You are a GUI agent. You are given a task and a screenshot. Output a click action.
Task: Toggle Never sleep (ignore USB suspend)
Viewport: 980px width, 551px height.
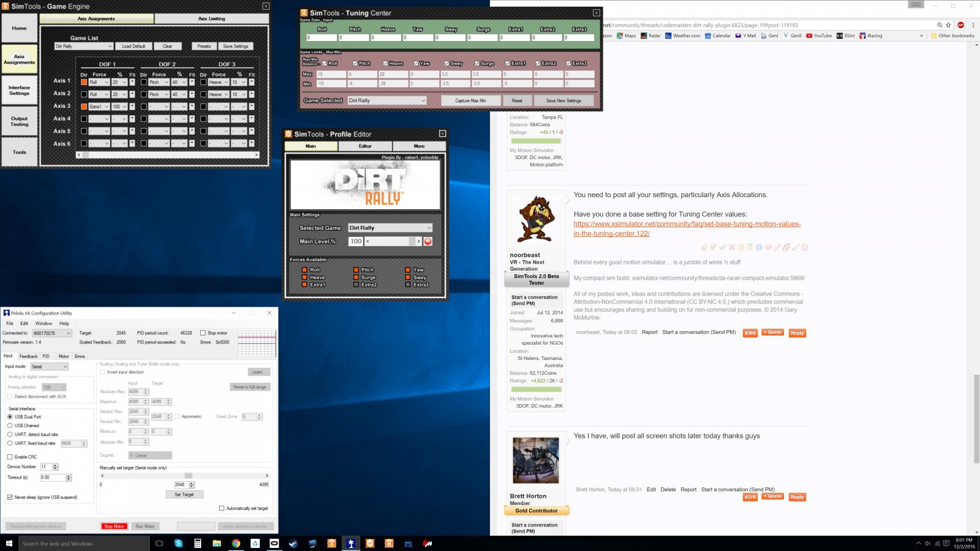(x=10, y=497)
